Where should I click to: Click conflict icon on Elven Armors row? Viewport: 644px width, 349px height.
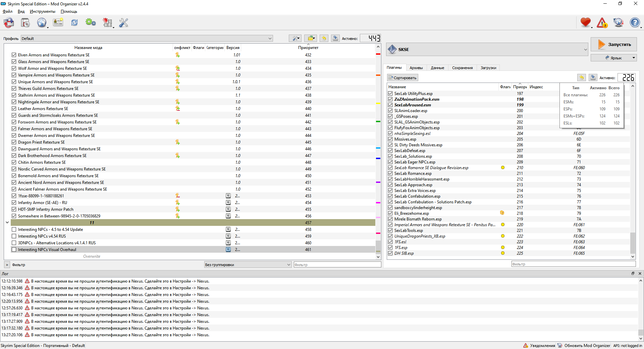coord(177,55)
